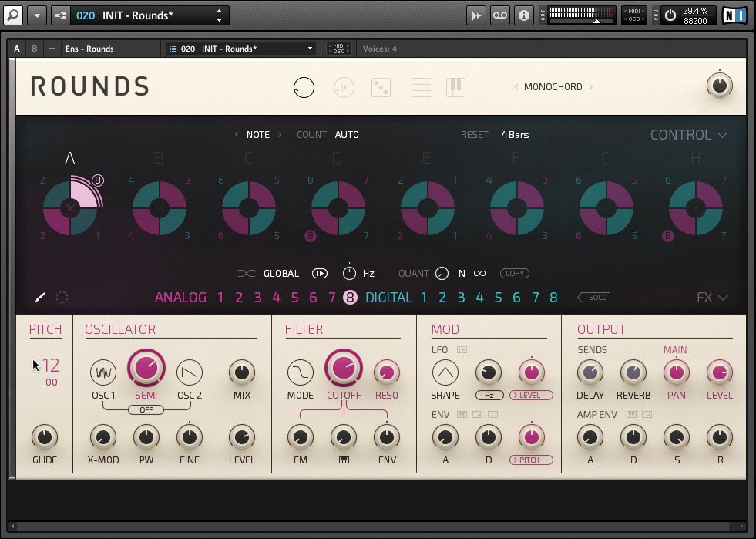Click the triangle LFO shape icon
This screenshot has height=539, width=756.
[445, 372]
